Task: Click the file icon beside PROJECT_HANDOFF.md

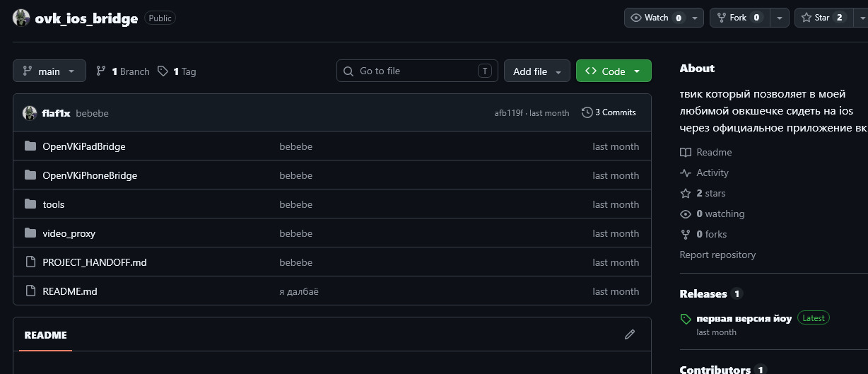Action: coord(30,262)
